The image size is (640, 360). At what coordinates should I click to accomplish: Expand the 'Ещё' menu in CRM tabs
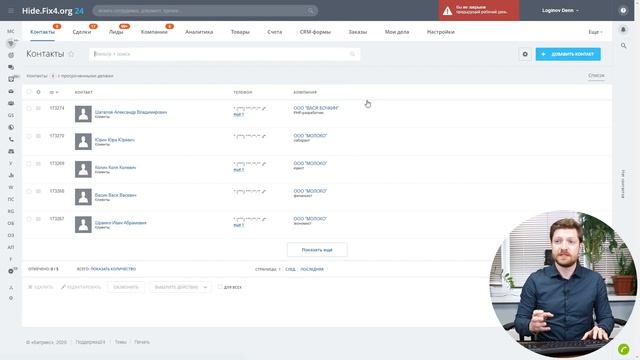(595, 32)
